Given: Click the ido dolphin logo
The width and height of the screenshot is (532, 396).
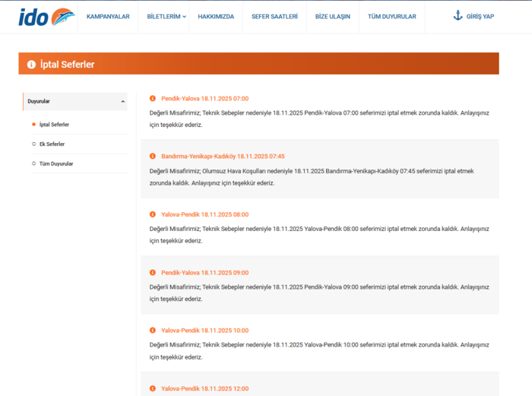Looking at the screenshot, I should [x=47, y=17].
